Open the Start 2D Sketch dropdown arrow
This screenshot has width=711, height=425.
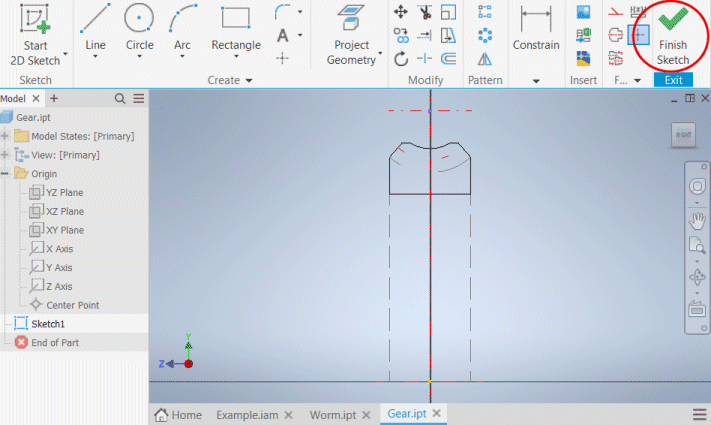coord(65,54)
